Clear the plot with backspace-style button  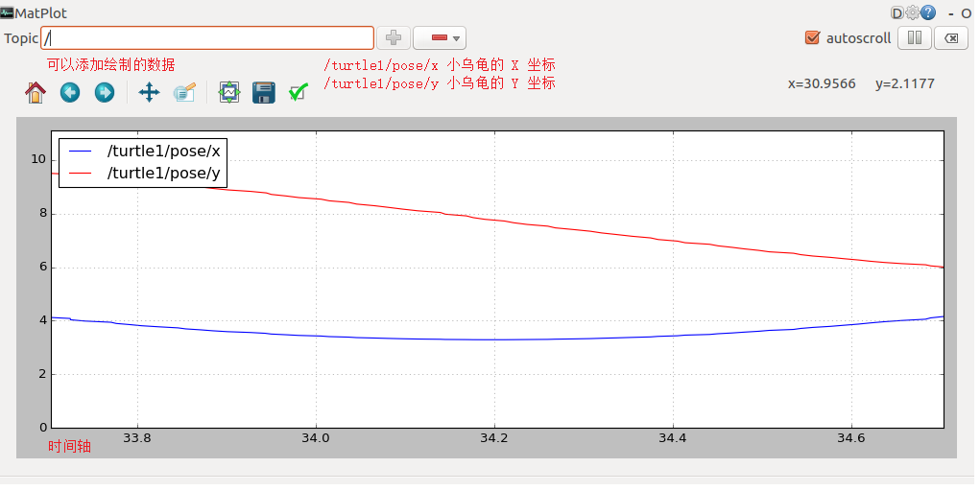[950, 38]
